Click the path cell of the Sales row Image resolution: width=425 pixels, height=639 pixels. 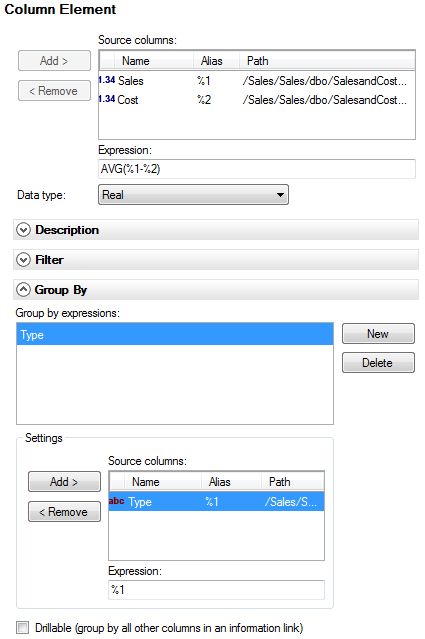click(x=325, y=81)
